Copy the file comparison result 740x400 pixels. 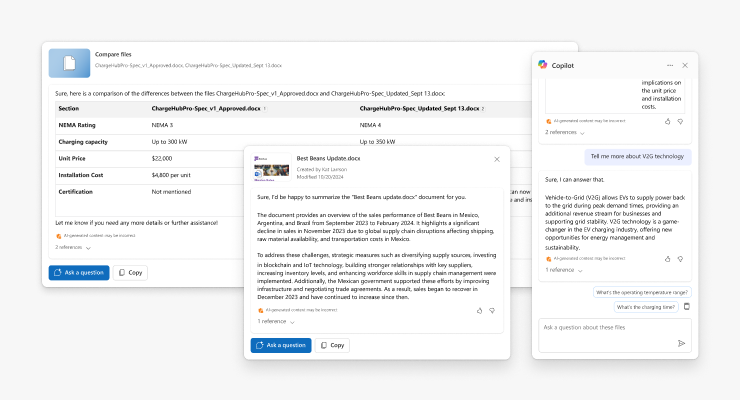click(130, 272)
